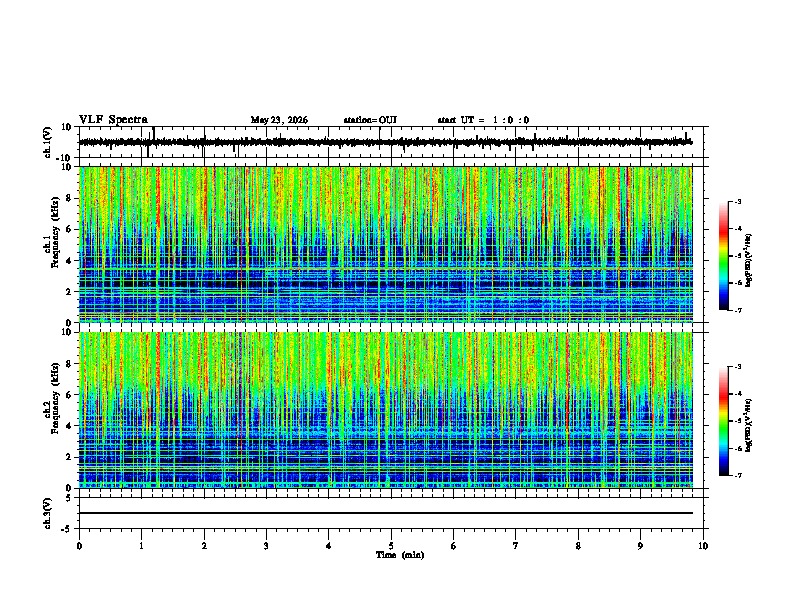Select the 9-minute tick label on time axis

tap(640, 546)
